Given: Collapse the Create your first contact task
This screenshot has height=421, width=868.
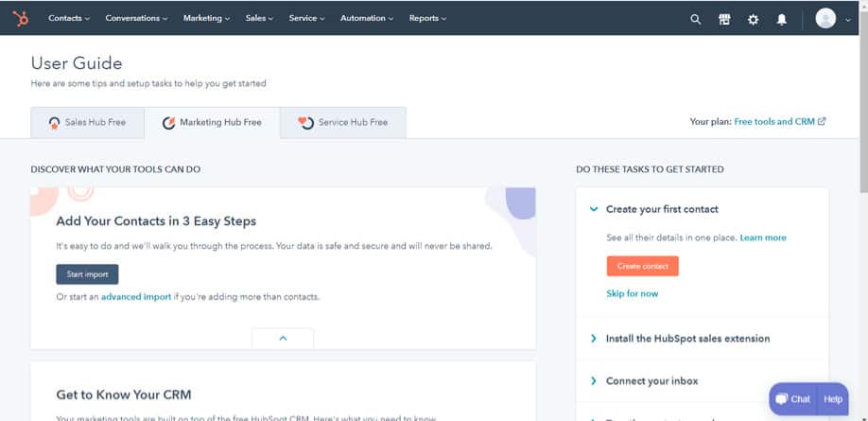Looking at the screenshot, I should click(594, 209).
